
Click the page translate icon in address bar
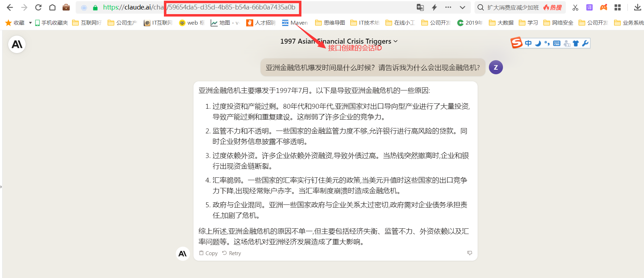point(420,7)
